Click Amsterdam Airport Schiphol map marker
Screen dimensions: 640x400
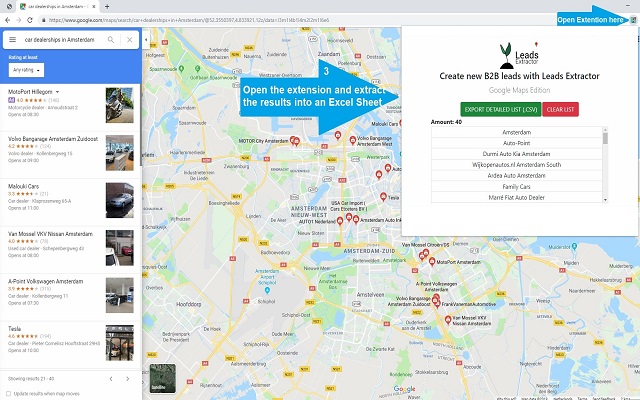pyautogui.click(x=267, y=290)
